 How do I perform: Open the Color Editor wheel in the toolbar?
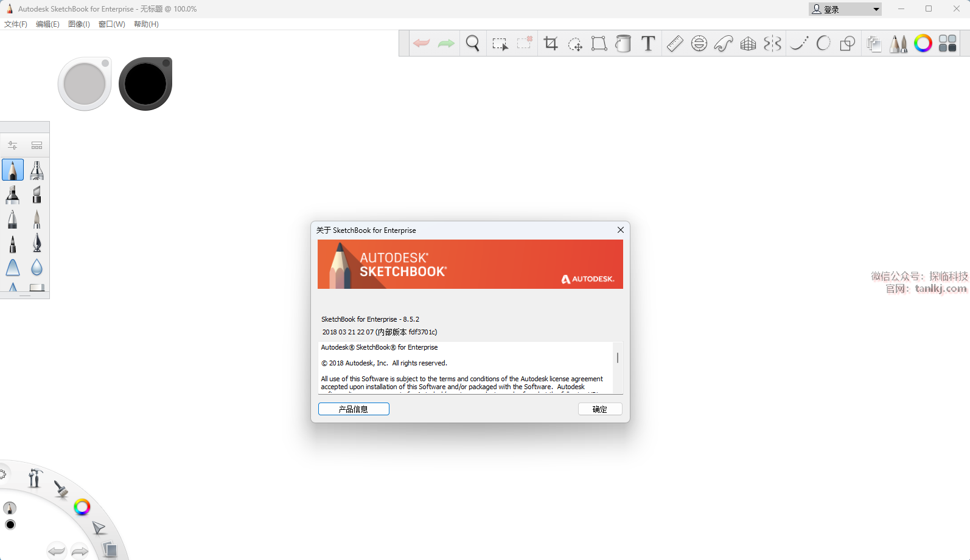pos(923,43)
